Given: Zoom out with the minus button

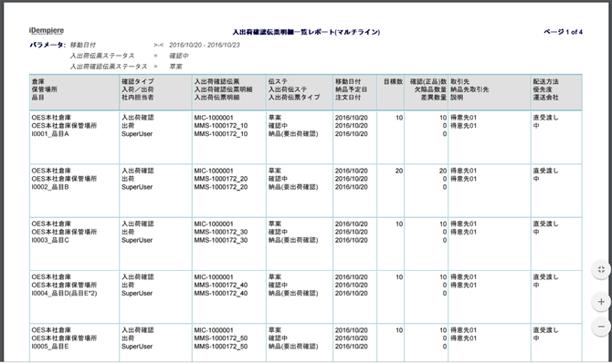Looking at the screenshot, I should (x=601, y=327).
